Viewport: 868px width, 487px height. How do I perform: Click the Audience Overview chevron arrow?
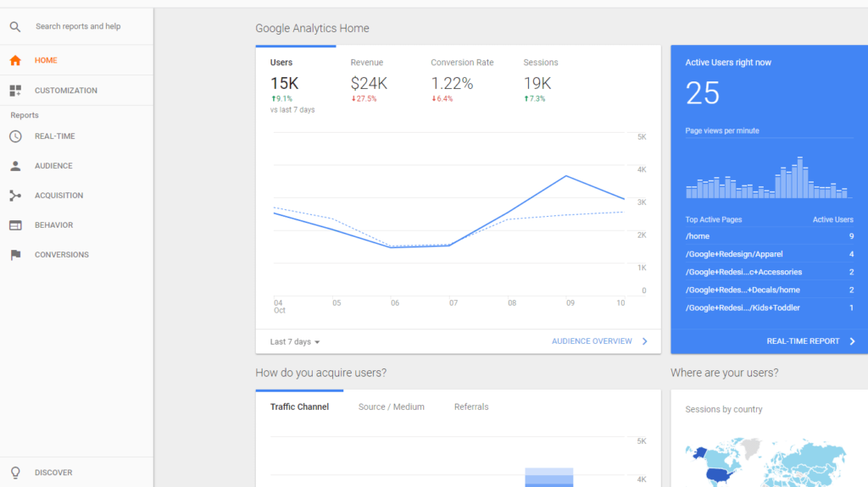pyautogui.click(x=644, y=341)
